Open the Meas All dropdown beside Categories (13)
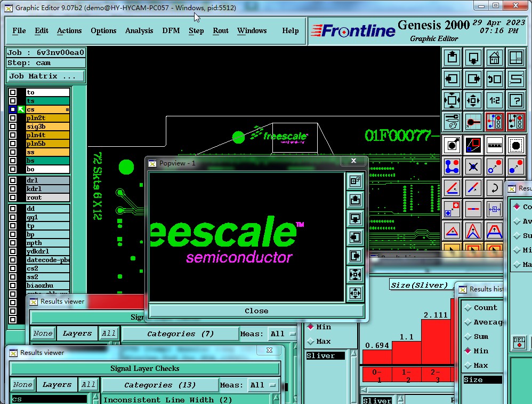 (x=263, y=385)
